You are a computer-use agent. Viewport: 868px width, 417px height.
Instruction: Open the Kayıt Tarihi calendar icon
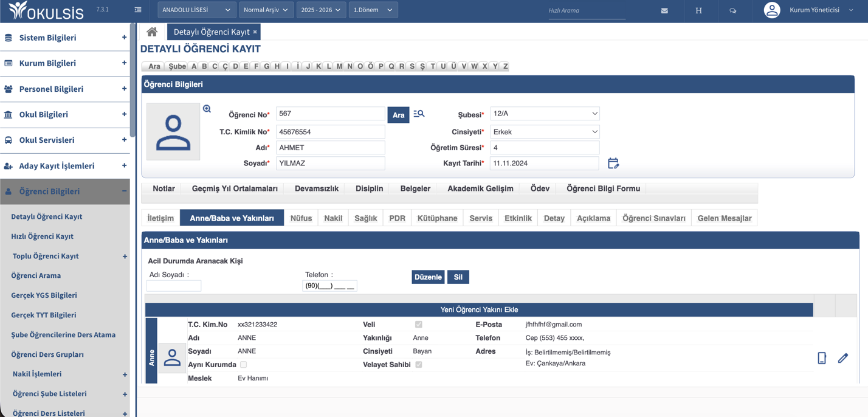point(613,163)
